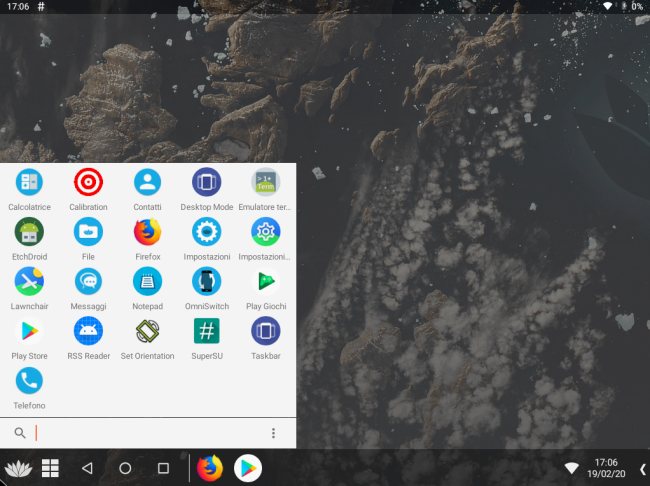Open the Contatti app
This screenshot has width=650, height=486.
point(148,182)
